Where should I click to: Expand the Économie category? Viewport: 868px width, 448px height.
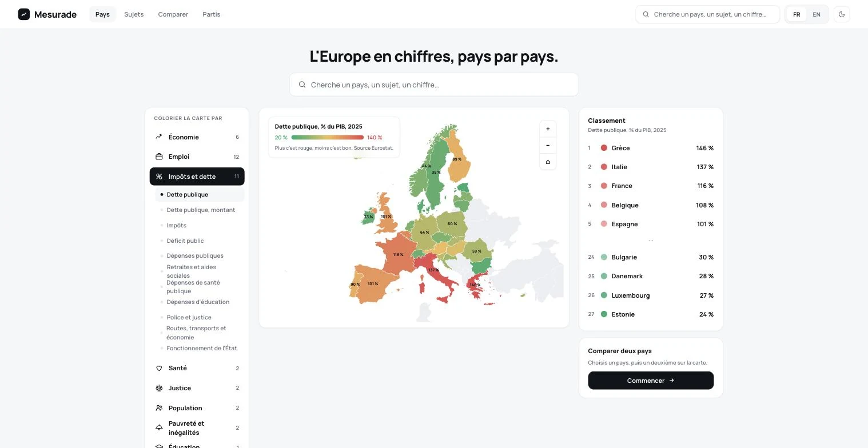197,137
